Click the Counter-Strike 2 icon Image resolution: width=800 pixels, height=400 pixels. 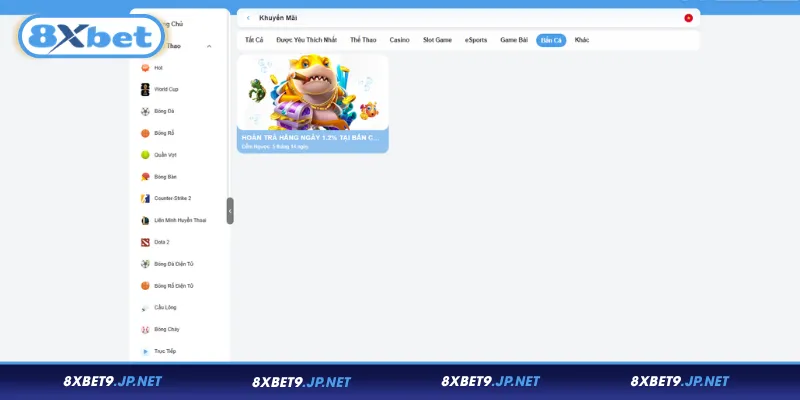click(x=145, y=198)
